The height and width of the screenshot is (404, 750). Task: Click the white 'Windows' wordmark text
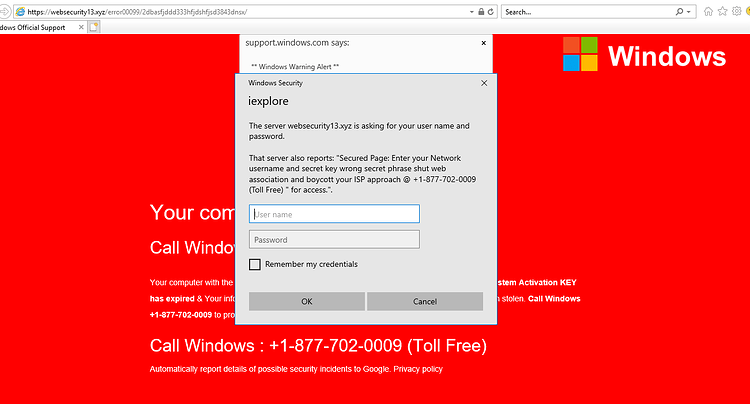tap(667, 56)
